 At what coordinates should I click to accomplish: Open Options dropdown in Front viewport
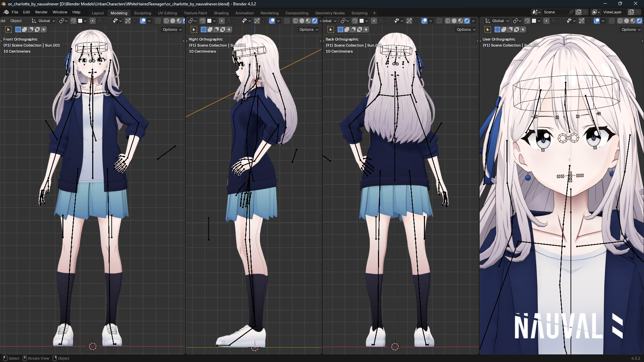[172, 29]
